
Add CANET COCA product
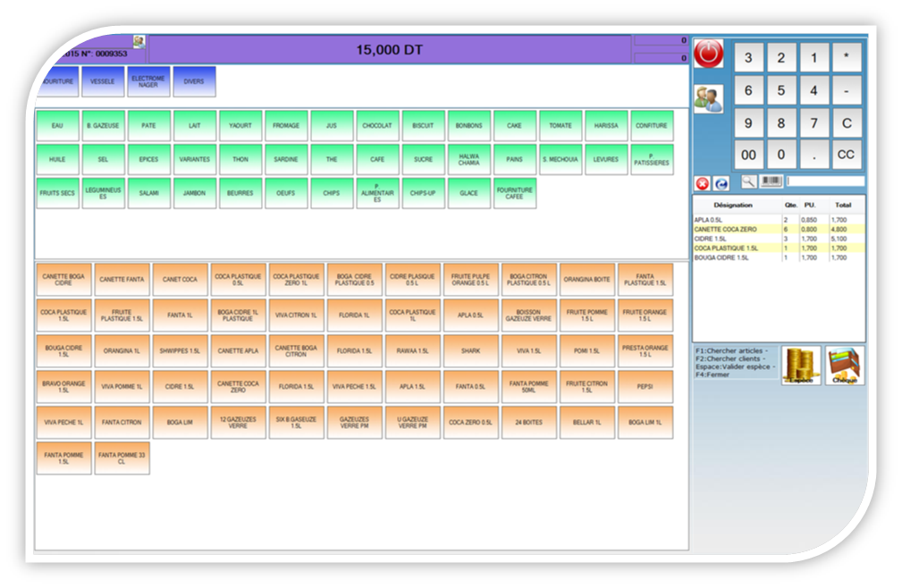(180, 280)
